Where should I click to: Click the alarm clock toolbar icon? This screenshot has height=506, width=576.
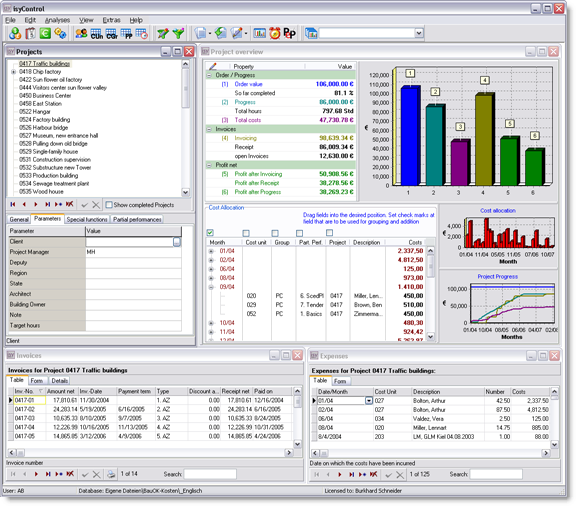click(274, 33)
